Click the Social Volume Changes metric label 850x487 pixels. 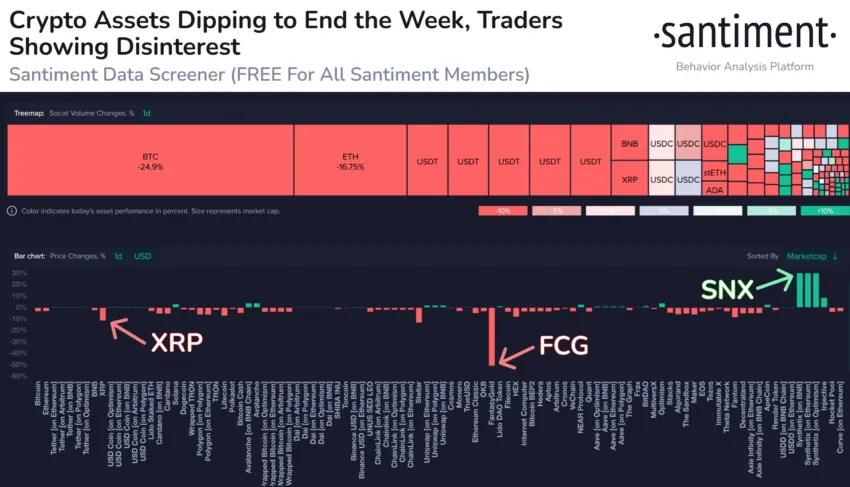click(91, 113)
